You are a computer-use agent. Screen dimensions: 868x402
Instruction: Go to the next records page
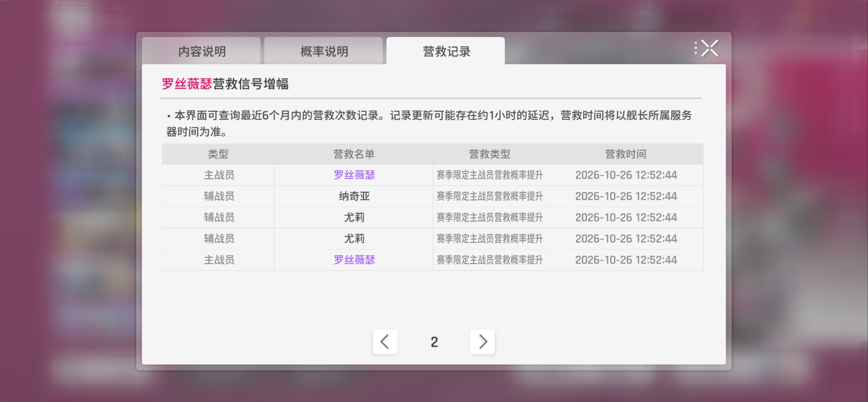pos(482,341)
